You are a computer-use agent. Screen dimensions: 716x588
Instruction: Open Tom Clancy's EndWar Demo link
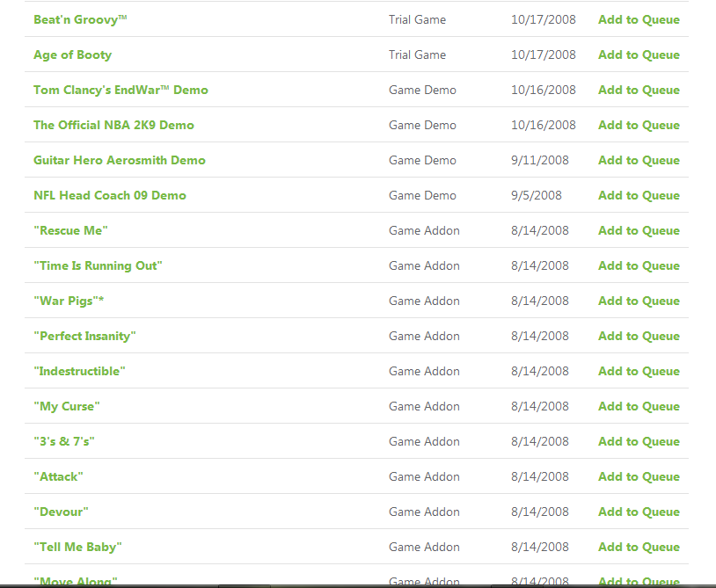[121, 90]
